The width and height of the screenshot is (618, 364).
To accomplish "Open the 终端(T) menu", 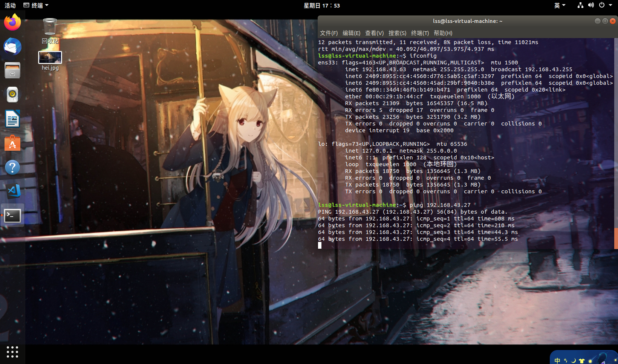I will coord(420,33).
